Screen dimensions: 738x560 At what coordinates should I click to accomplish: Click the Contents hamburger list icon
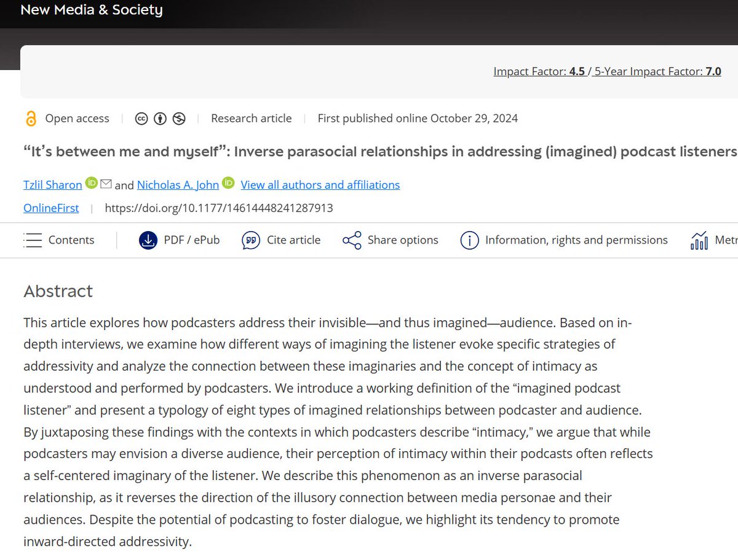click(x=32, y=240)
